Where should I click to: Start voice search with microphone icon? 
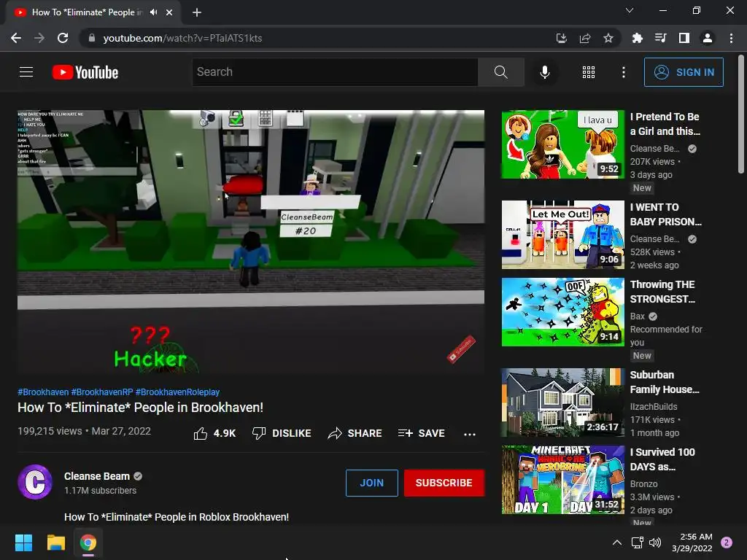pos(544,72)
